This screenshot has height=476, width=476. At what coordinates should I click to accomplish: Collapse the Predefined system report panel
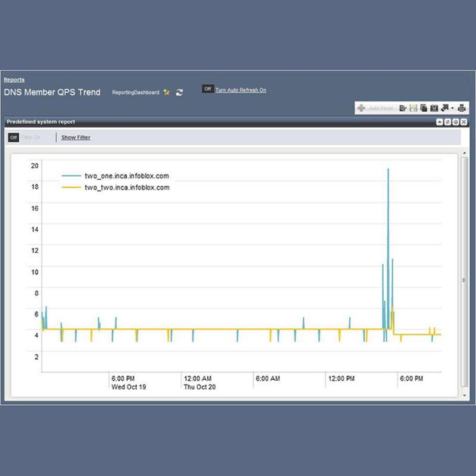(x=439, y=122)
